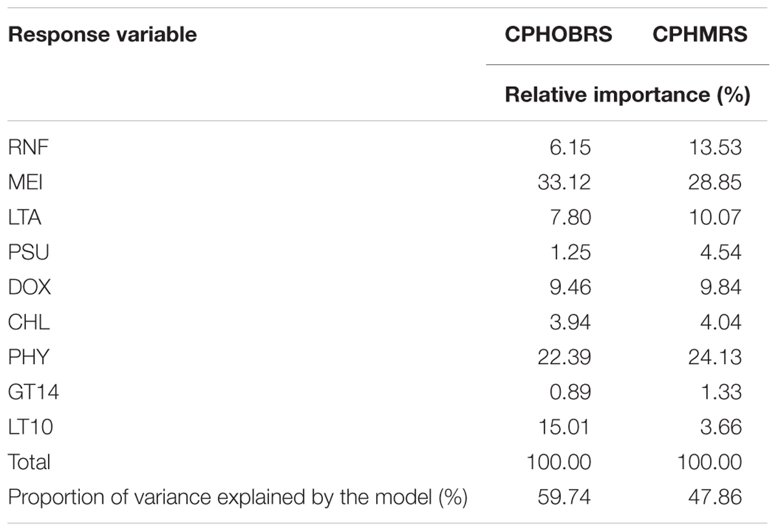Click the MEI value 28.85
The width and height of the screenshot is (778, 532).
pyautogui.click(x=714, y=182)
